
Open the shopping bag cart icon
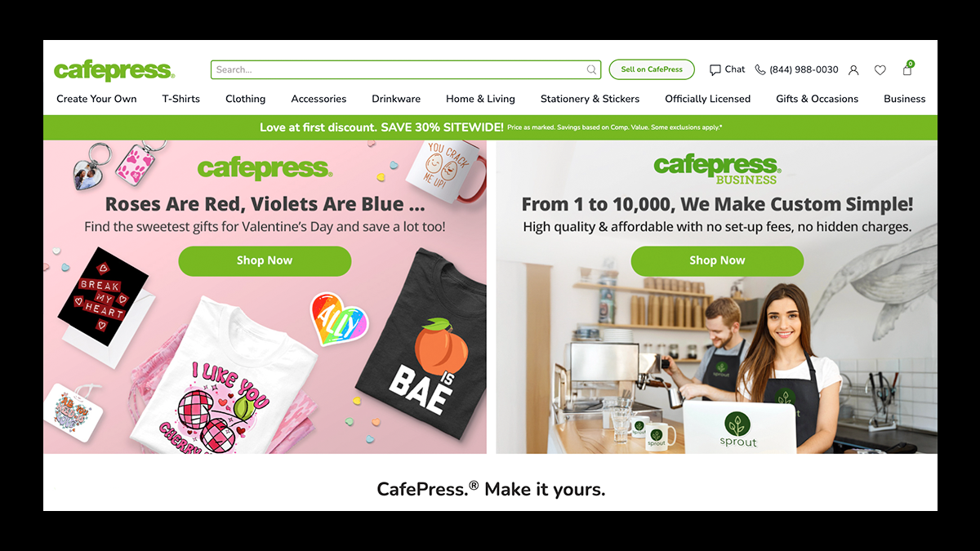907,69
